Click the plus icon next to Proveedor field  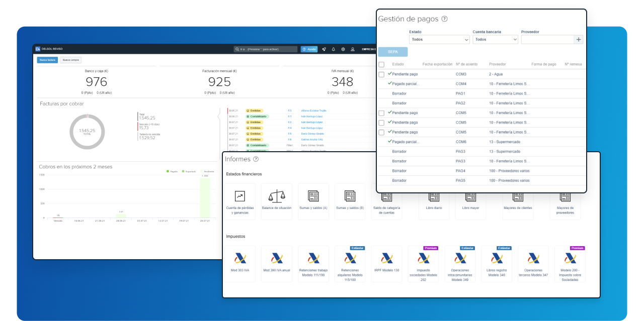point(578,39)
